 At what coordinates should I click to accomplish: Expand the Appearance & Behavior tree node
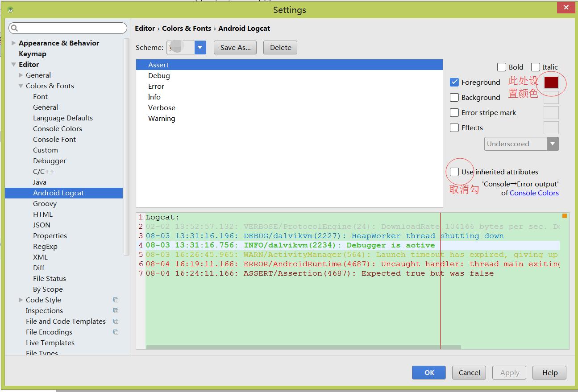[x=14, y=43]
